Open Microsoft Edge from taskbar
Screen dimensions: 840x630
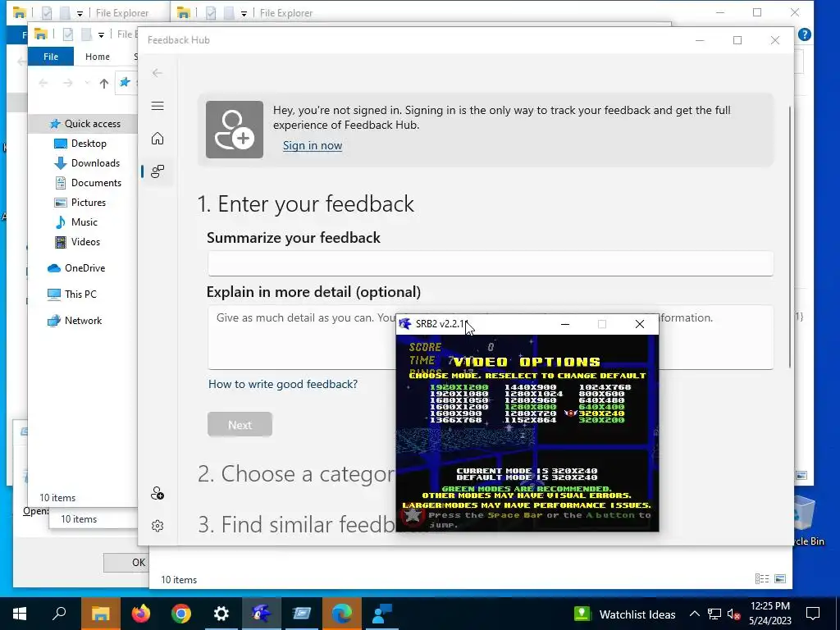click(x=342, y=614)
